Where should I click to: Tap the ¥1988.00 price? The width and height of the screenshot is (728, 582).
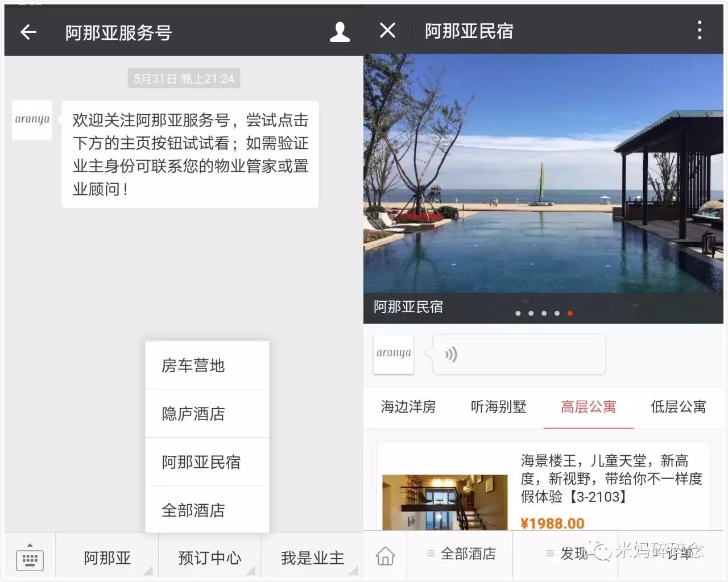[552, 523]
